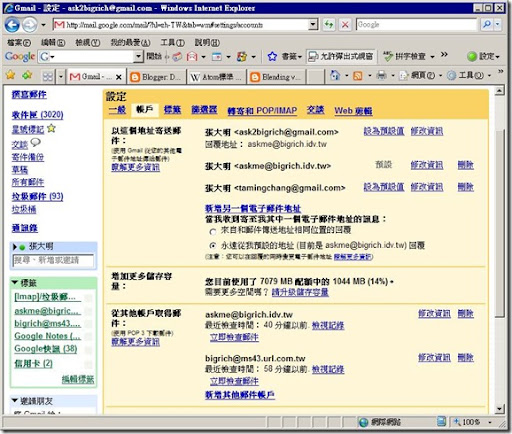Click the color swatch beside Google Notes label
The image size is (512, 434).
point(88,337)
